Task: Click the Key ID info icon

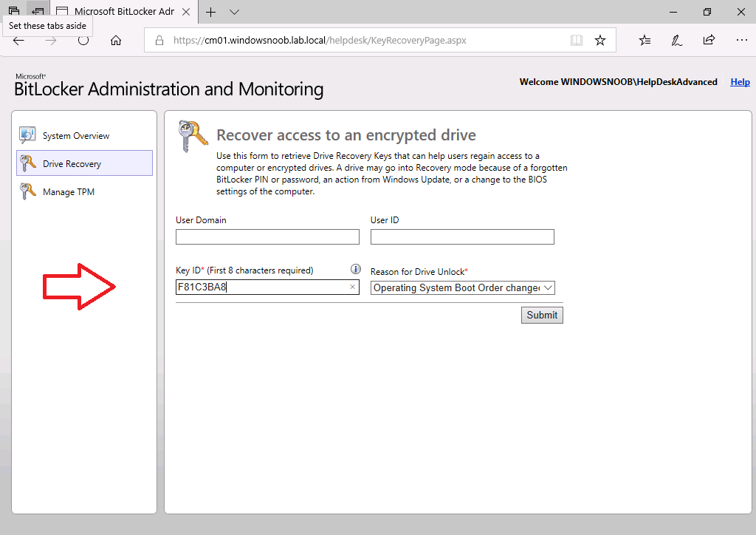Action: (355, 269)
